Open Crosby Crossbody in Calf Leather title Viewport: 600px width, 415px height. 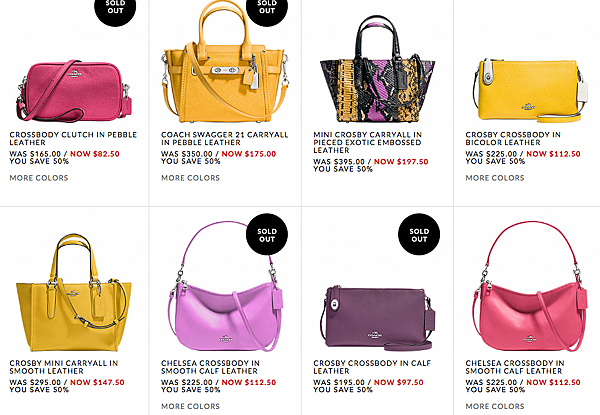point(372,367)
